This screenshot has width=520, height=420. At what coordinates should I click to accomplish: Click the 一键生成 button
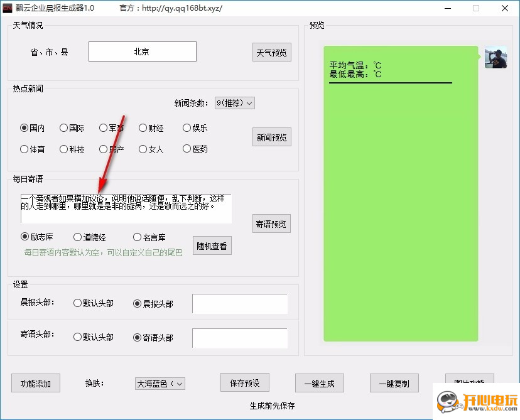click(320, 383)
